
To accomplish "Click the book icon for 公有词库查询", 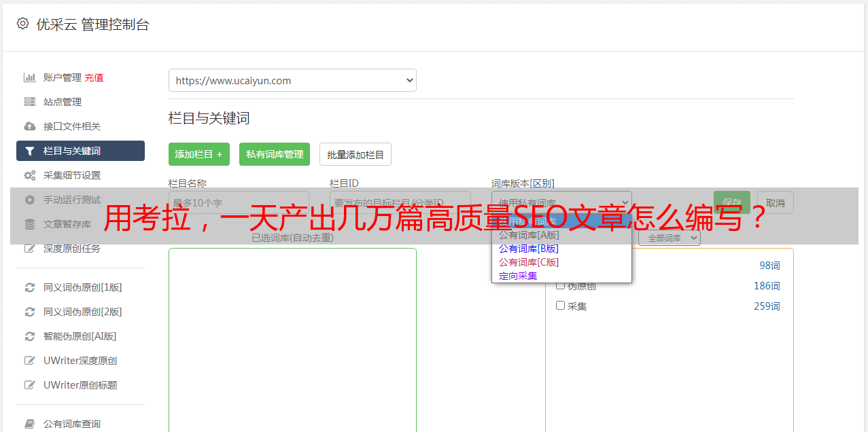I will (29, 424).
